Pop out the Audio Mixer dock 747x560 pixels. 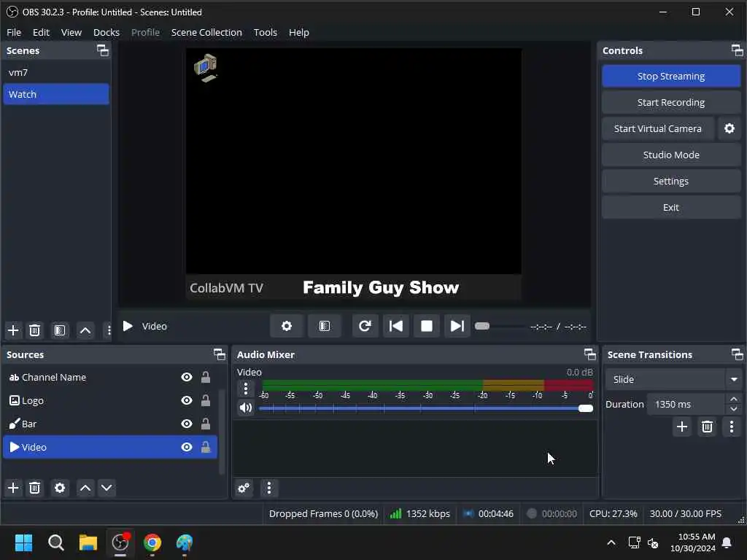[x=589, y=354]
